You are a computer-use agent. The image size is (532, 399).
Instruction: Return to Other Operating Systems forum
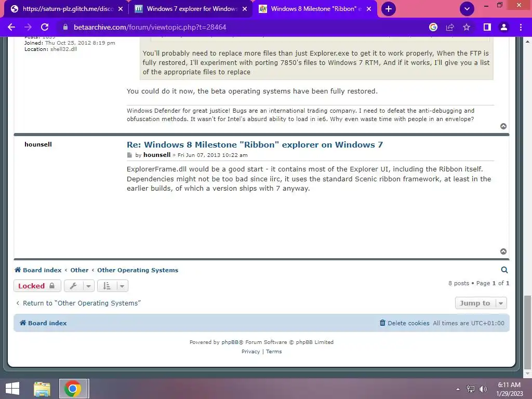click(x=78, y=303)
